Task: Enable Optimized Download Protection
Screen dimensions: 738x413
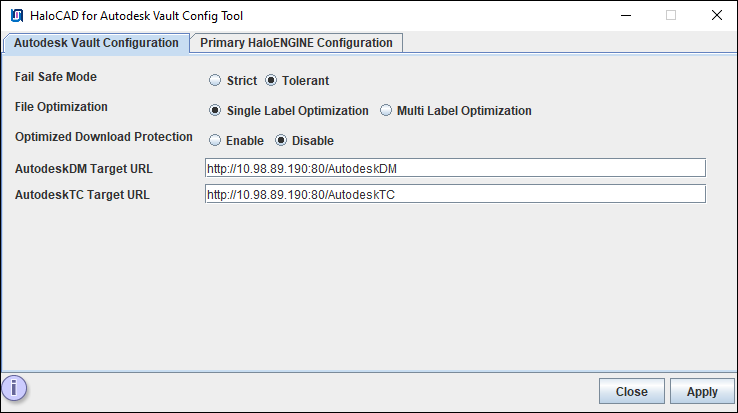Action: 215,141
